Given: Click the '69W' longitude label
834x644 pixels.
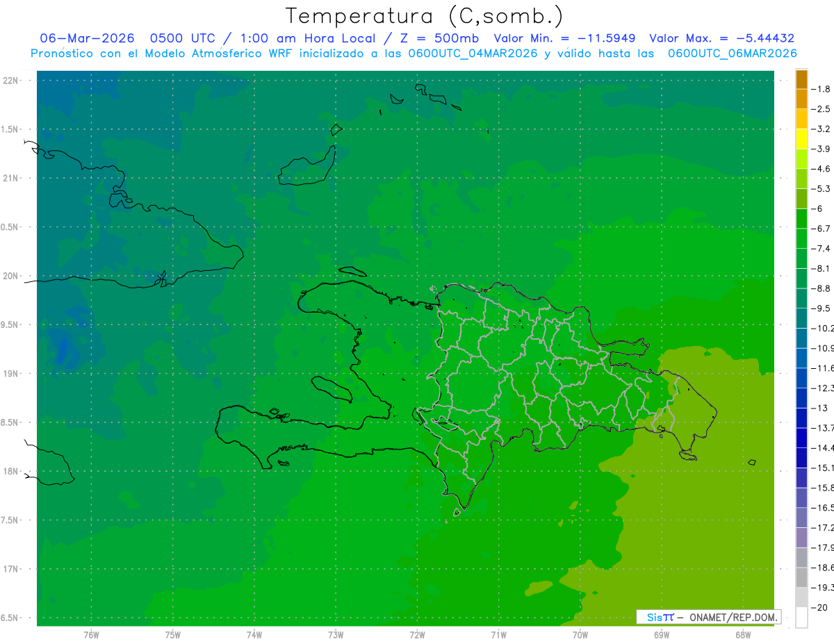Looking at the screenshot, I should point(662,634).
